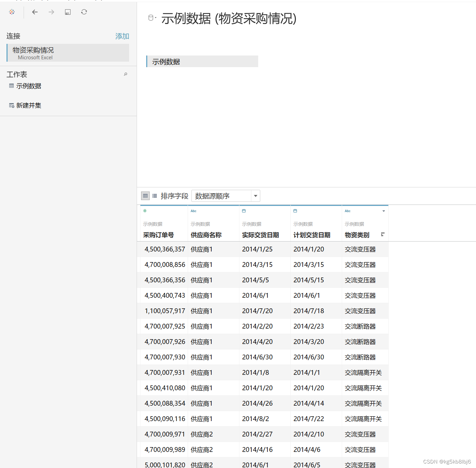Change the date type icon of 实际交货日期

244,211
